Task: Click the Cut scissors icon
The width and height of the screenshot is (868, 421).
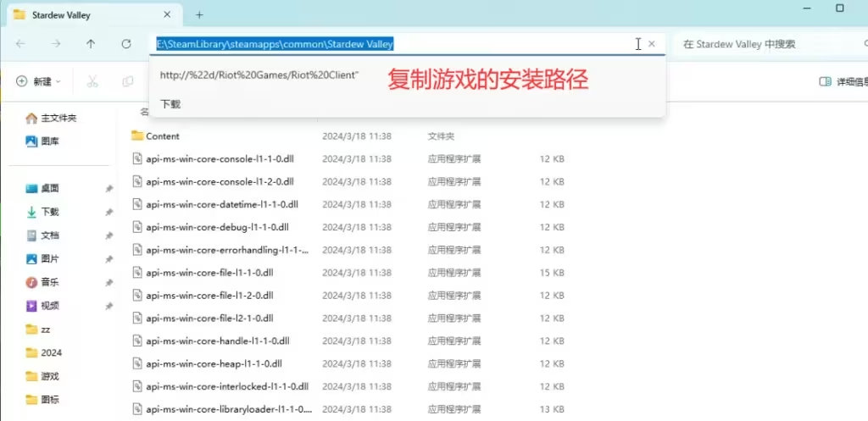Action: point(92,81)
